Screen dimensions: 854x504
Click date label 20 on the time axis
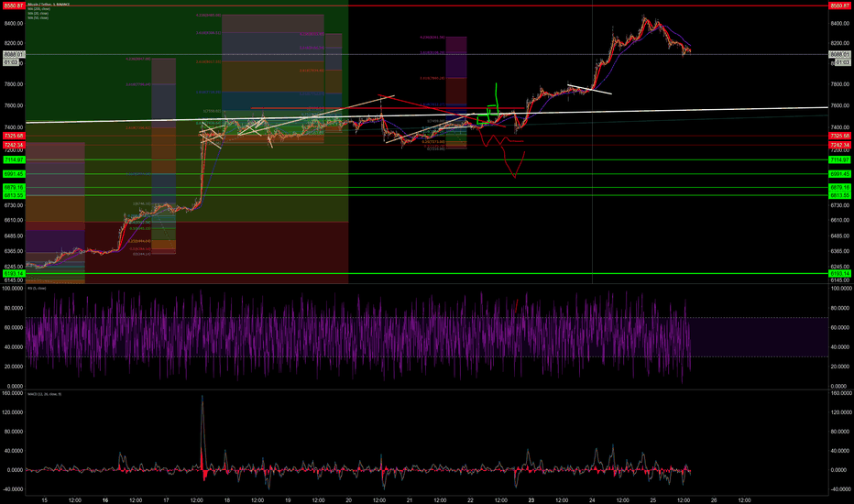tap(348, 499)
